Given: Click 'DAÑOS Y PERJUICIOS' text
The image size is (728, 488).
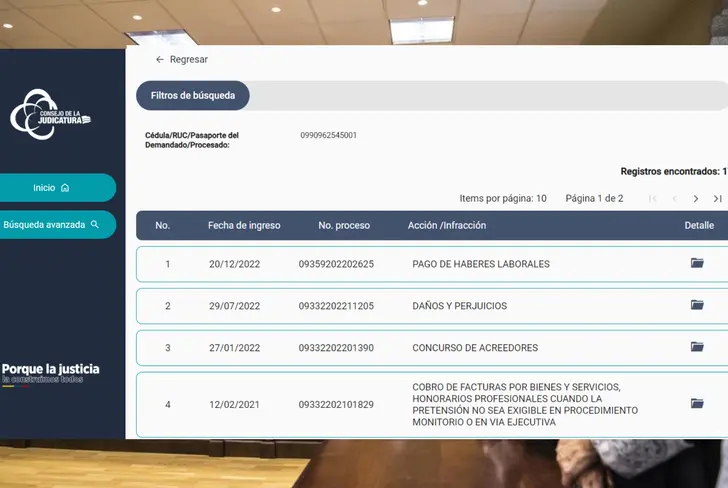Looking at the screenshot, I should 460,306.
